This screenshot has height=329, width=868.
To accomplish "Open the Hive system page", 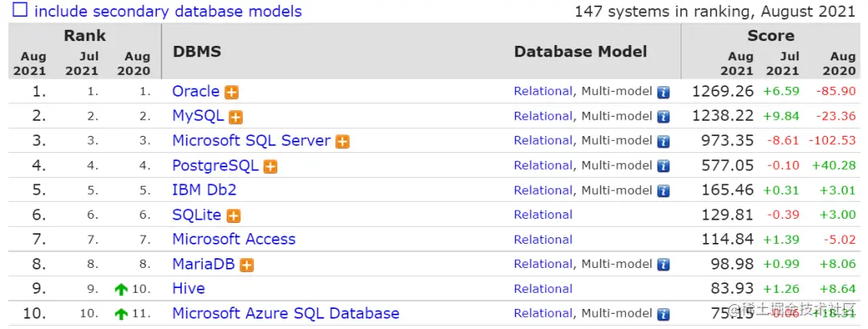I will click(188, 289).
